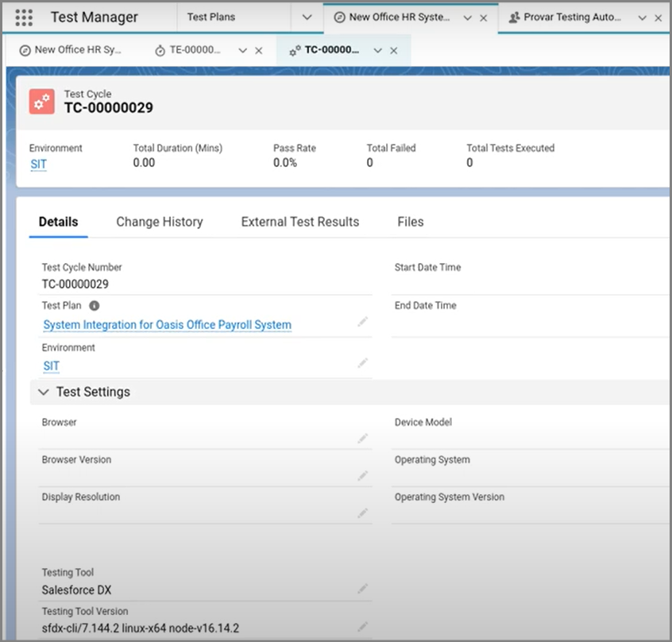672x642 pixels.
Task: Edit the Testing Tool Version pencil
Action: [x=362, y=627]
